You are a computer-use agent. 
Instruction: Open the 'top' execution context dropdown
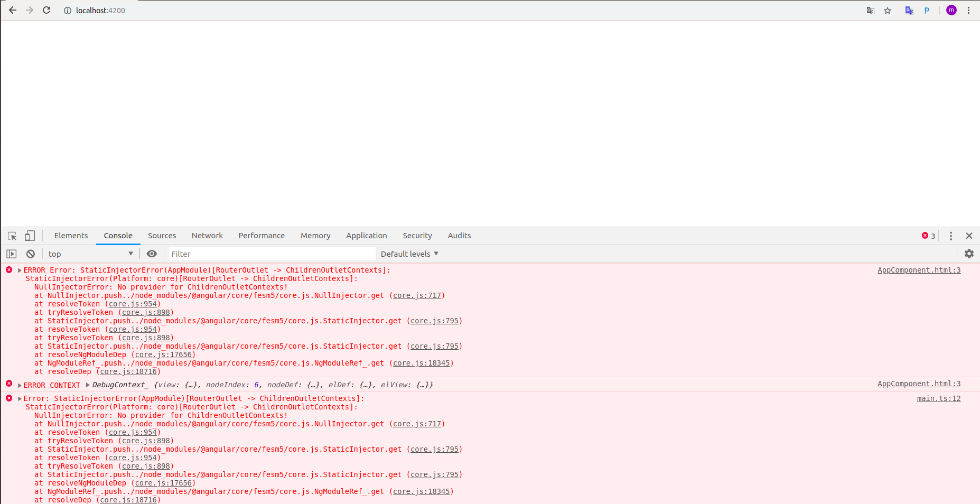pos(90,254)
